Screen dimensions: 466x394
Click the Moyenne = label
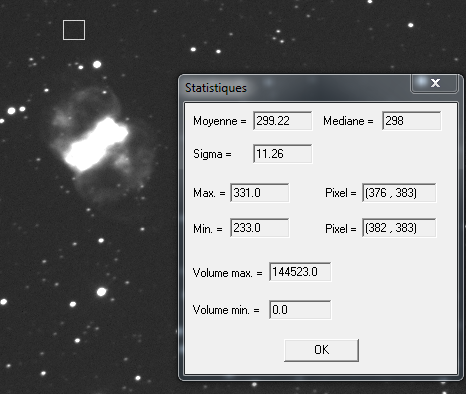(x=220, y=121)
